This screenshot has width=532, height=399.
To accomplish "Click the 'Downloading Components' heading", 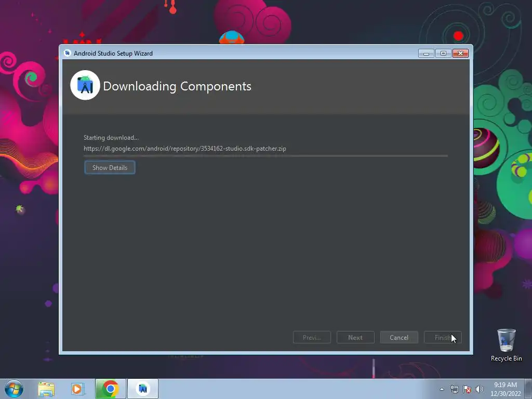I will [x=177, y=86].
